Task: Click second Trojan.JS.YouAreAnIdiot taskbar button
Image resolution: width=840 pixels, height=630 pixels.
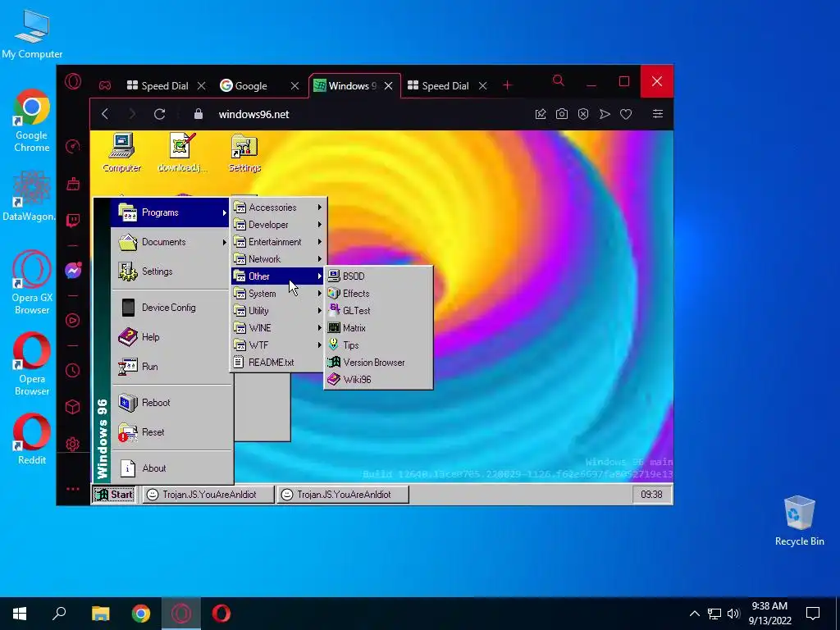Action: coord(343,495)
